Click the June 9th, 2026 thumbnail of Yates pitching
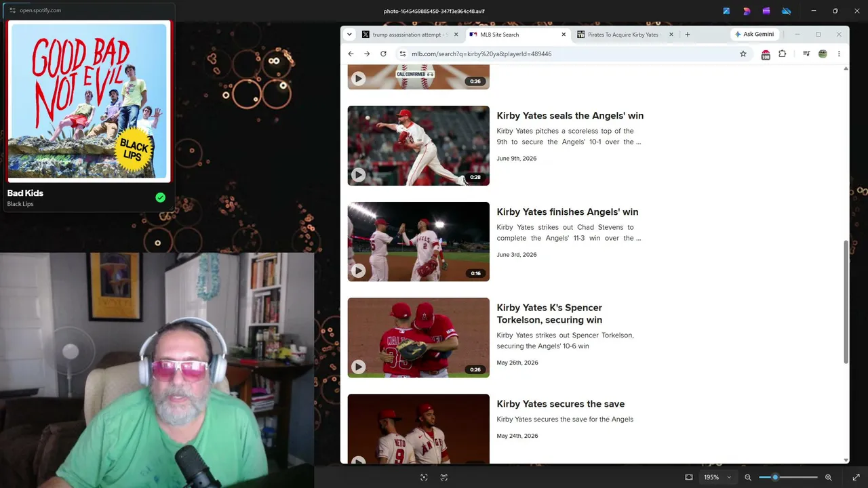 [x=418, y=146]
